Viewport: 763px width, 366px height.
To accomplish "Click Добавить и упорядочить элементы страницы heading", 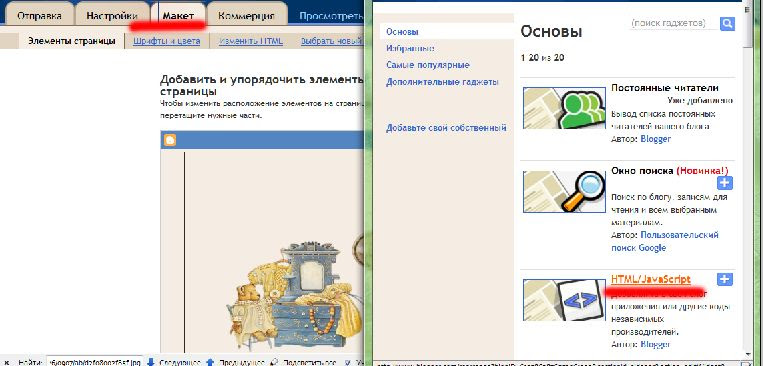I will point(262,85).
